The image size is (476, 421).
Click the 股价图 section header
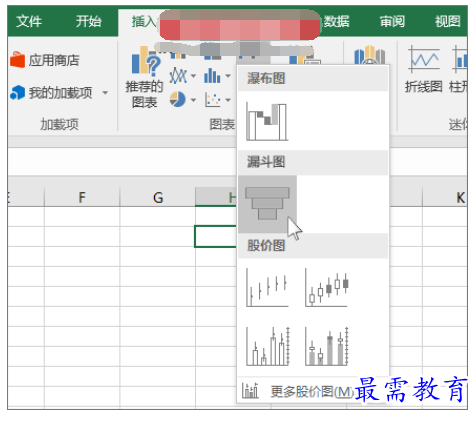(313, 246)
